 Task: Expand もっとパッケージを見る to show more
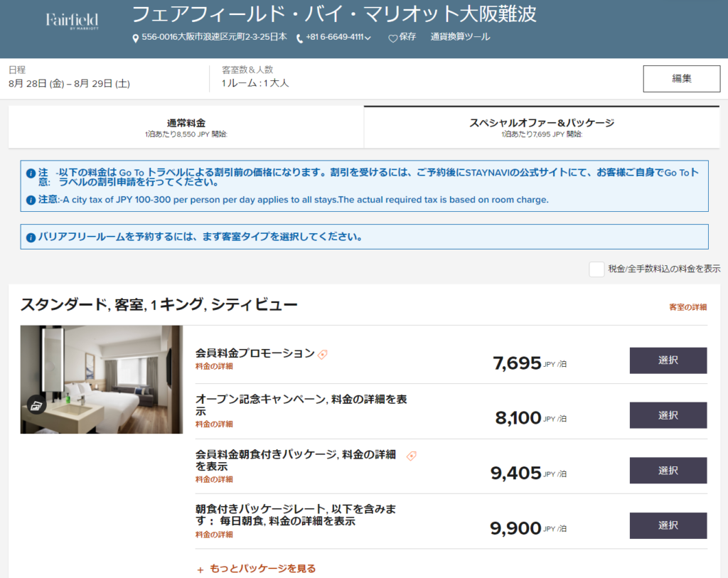click(x=256, y=569)
